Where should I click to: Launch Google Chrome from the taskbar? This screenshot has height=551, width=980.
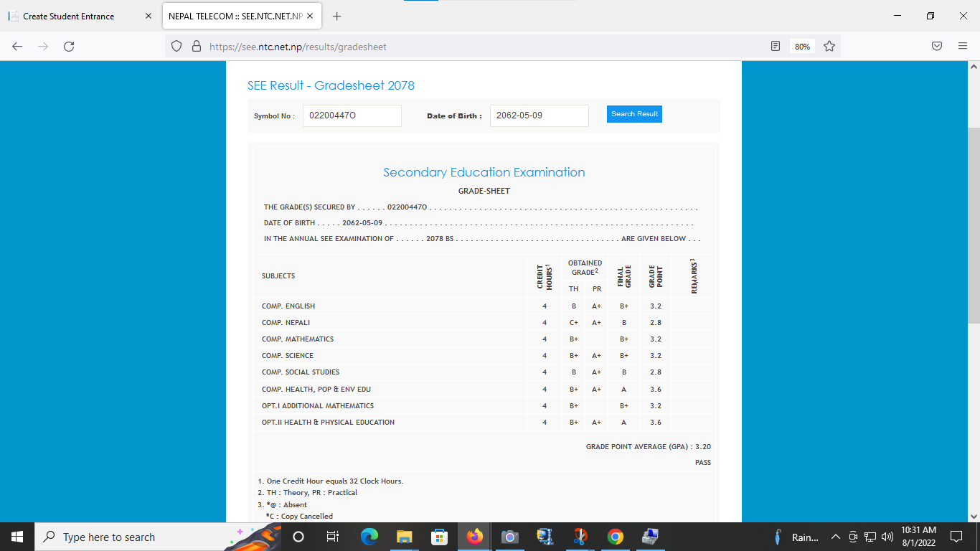coord(615,537)
